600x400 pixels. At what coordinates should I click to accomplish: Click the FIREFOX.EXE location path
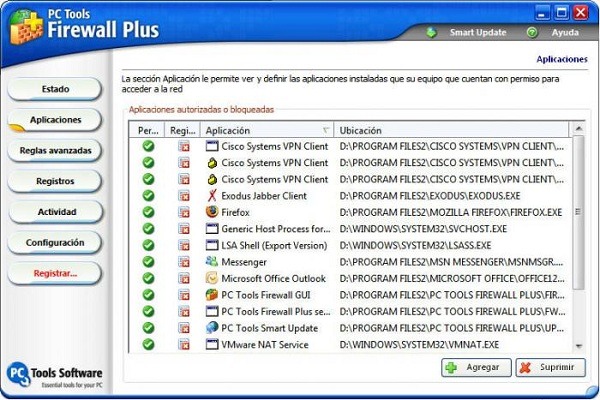[x=451, y=212]
